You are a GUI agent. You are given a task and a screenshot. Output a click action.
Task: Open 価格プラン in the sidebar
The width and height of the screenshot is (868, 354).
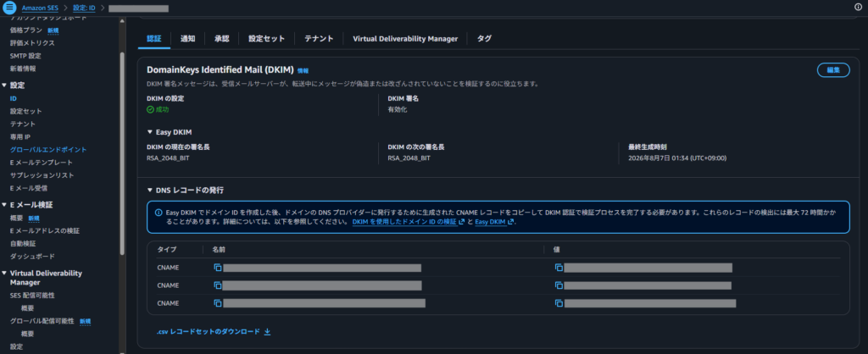26,30
